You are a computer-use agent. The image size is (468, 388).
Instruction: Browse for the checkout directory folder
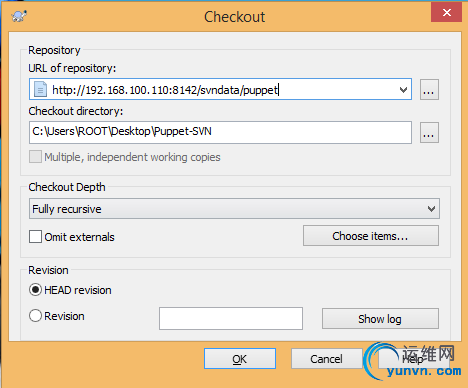click(x=429, y=132)
